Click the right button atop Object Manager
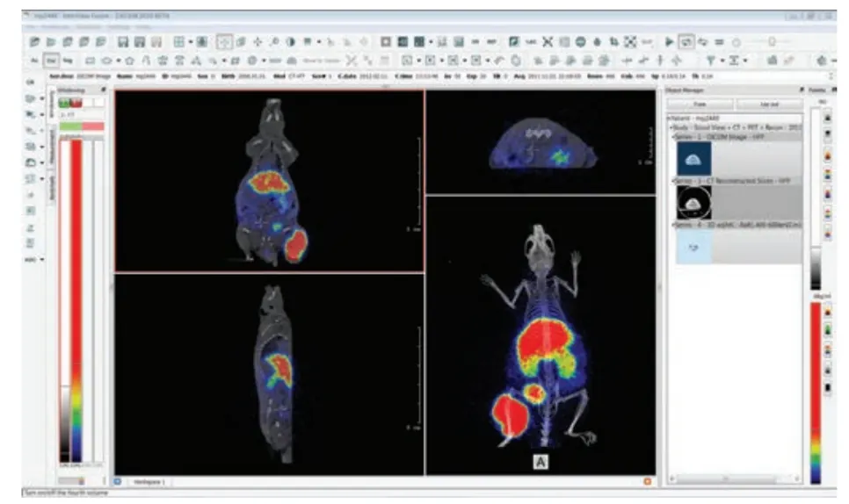Screen dimensions: 849x504 tap(769, 104)
